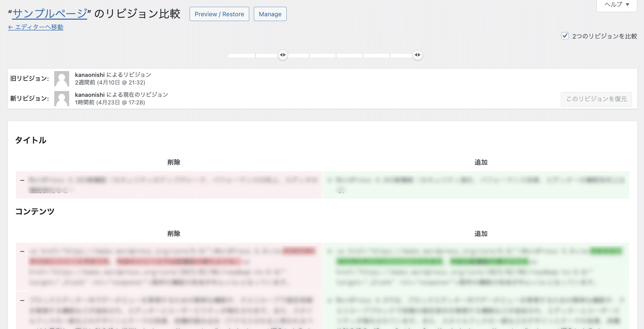Screen dimensions: 644x329
Task: Click the old revision author avatar
Action: point(62,78)
